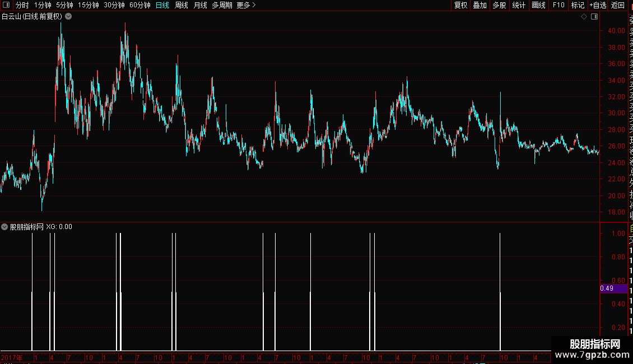
Task: Switch to 月线 monthly chart
Action: pos(200,5)
